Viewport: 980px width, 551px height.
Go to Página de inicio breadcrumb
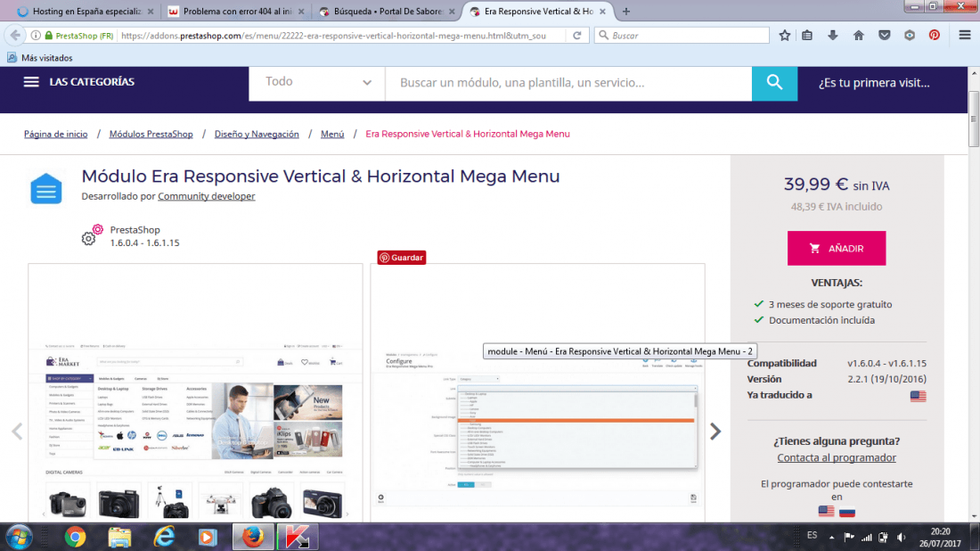click(55, 134)
